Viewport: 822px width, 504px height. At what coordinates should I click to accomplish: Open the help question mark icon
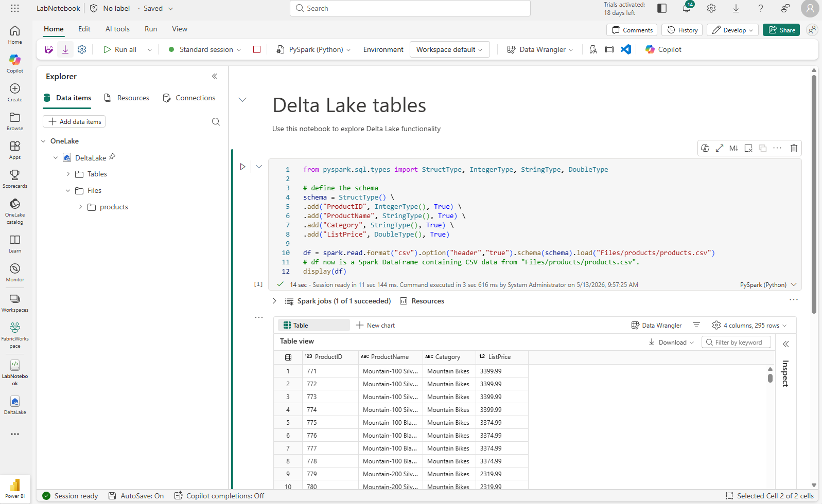(x=761, y=8)
